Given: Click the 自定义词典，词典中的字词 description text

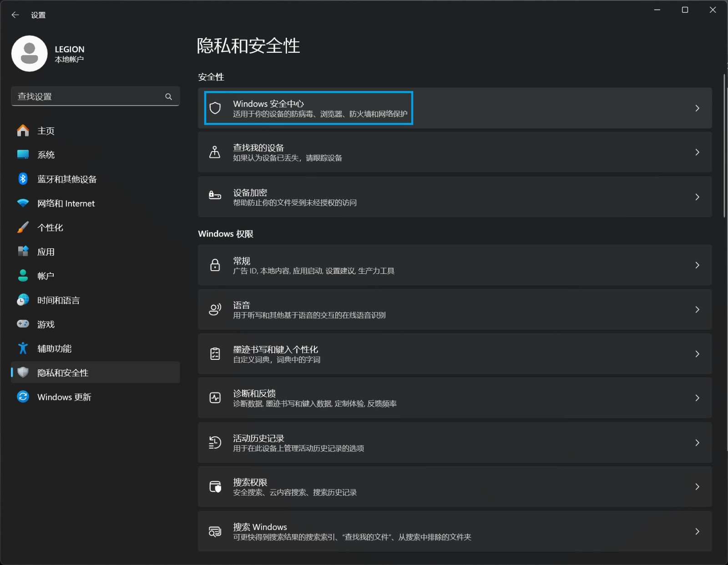Looking at the screenshot, I should pos(277,359).
